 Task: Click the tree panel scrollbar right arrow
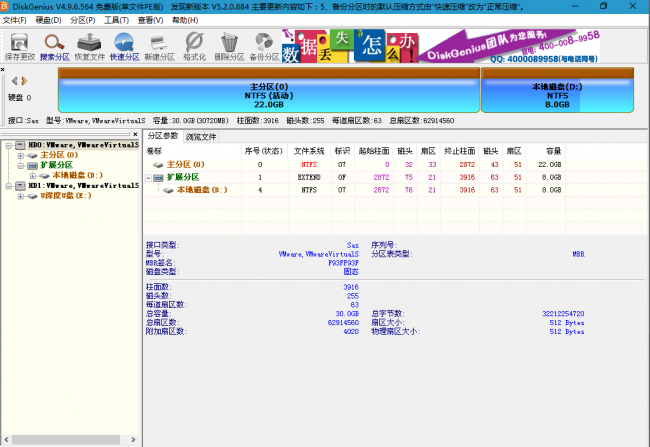pos(133,440)
